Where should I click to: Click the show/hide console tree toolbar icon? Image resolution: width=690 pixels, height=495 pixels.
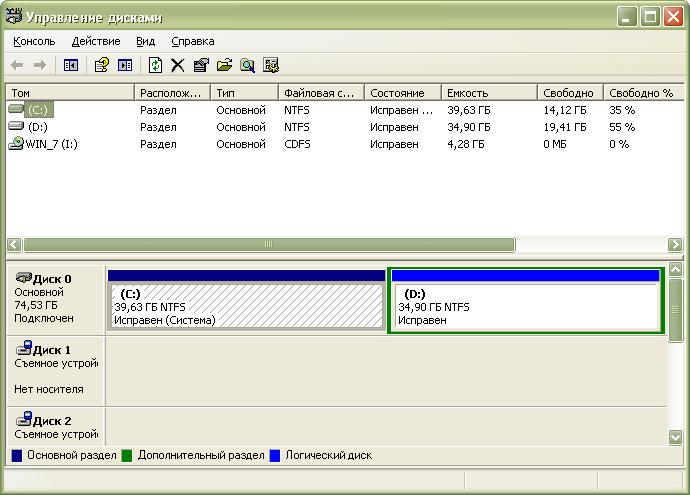71,65
